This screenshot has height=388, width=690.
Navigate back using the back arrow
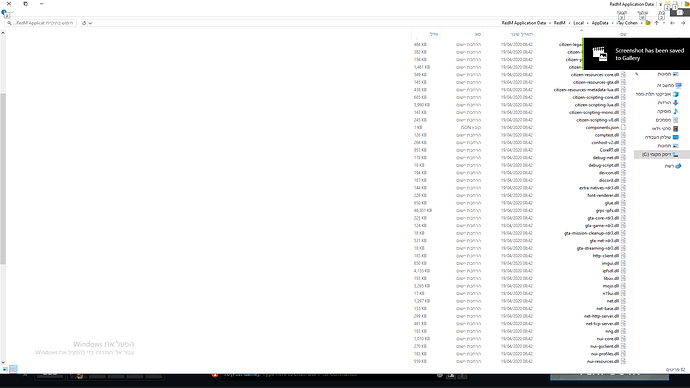tap(683, 23)
